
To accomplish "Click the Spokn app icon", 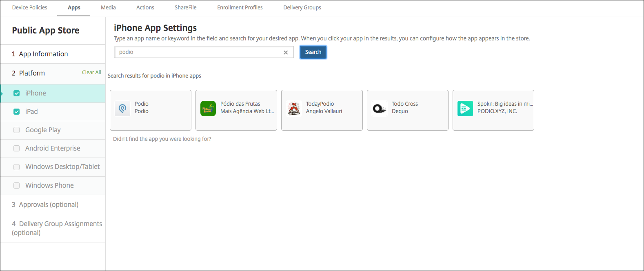I will (x=465, y=109).
